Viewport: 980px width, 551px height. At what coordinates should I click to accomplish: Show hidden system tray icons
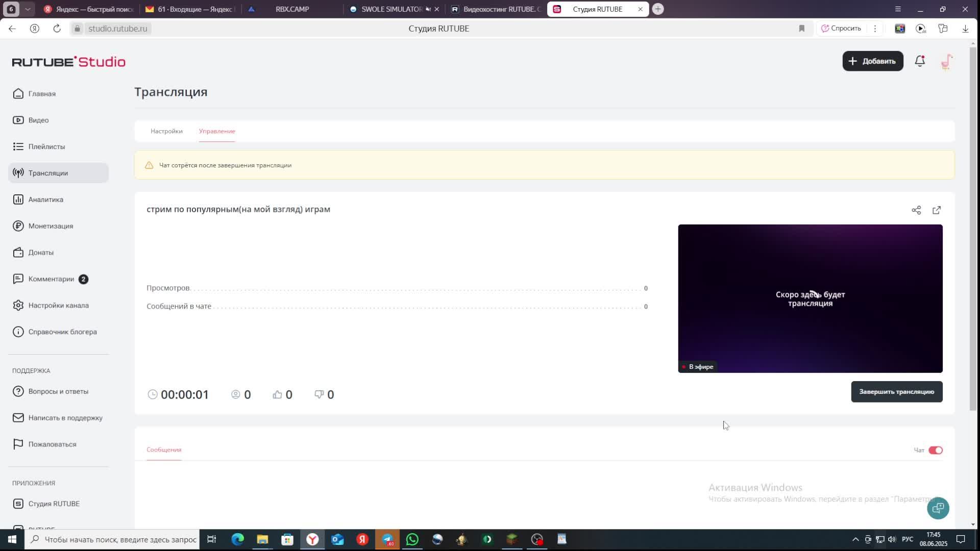pos(855,539)
